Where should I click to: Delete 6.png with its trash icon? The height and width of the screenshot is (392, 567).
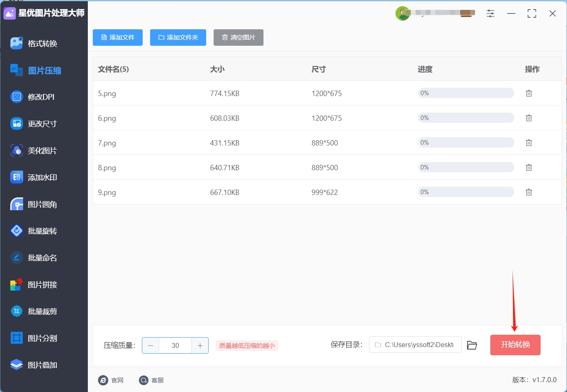pyautogui.click(x=529, y=118)
